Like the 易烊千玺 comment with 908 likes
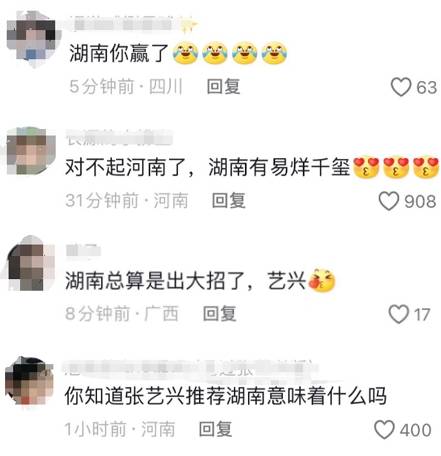The width and height of the screenshot is (441, 456). click(x=388, y=201)
